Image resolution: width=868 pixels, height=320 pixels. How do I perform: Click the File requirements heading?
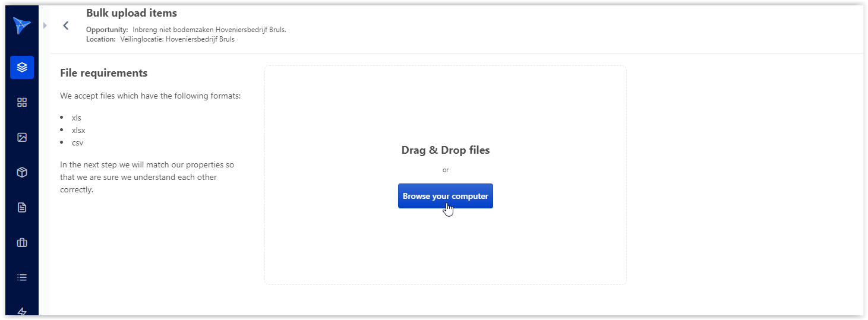pos(104,73)
